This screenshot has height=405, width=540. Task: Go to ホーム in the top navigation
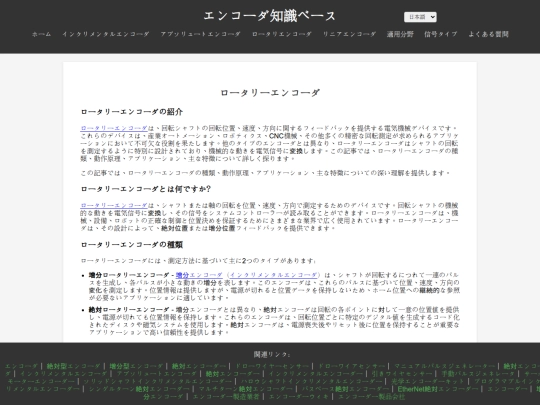click(41, 34)
